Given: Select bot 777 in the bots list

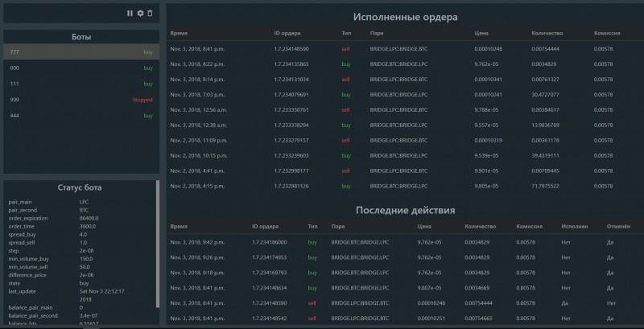Looking at the screenshot, I should pos(80,52).
